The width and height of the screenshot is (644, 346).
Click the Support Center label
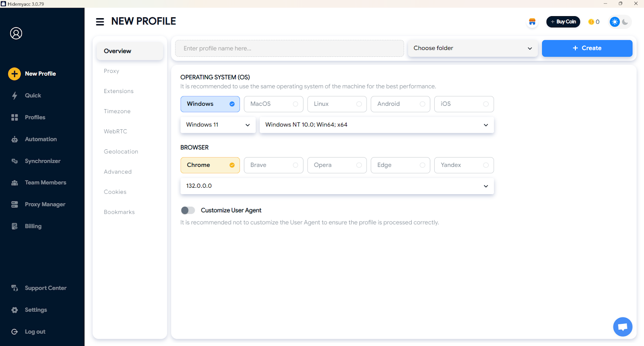[45, 288]
